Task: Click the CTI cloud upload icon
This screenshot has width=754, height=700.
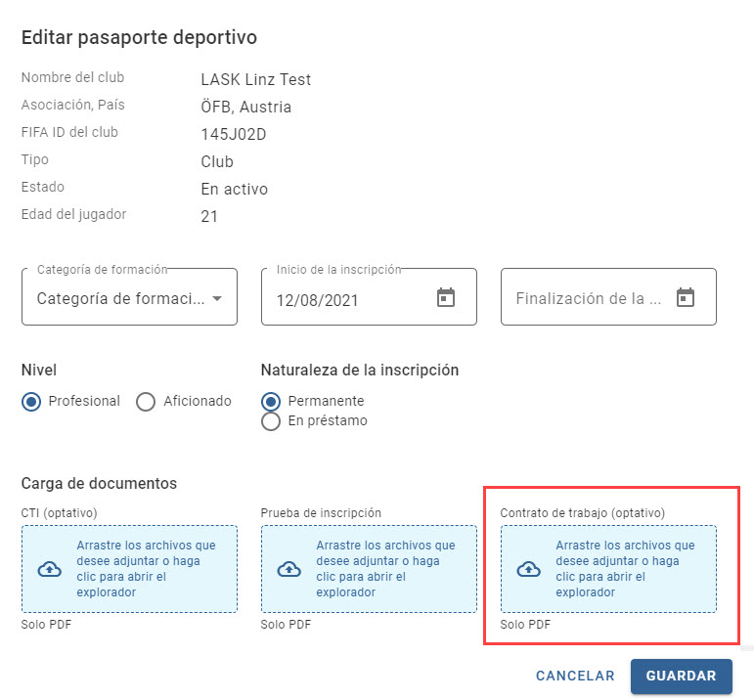Action: 50,569
